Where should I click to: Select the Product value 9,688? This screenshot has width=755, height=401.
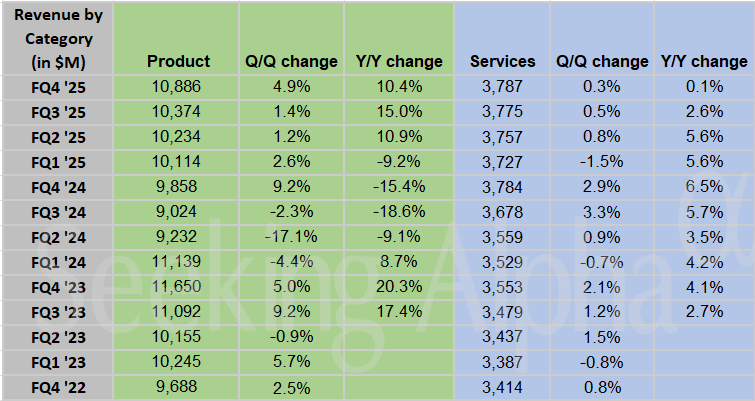point(178,387)
